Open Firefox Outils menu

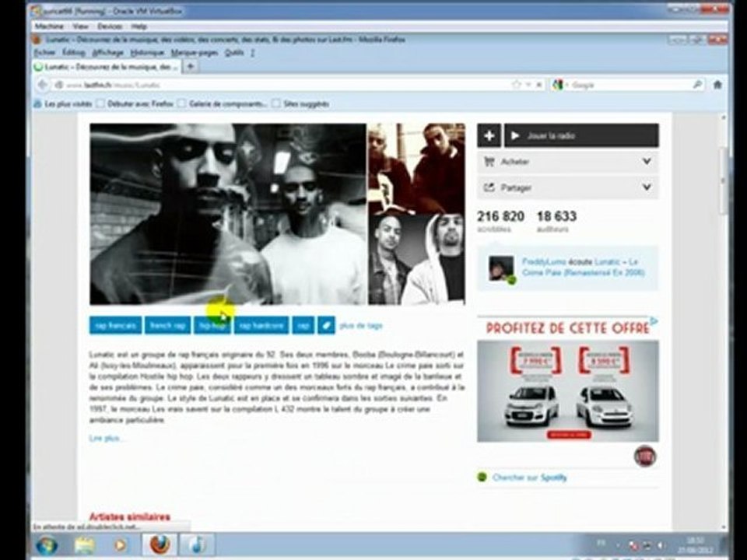234,52
